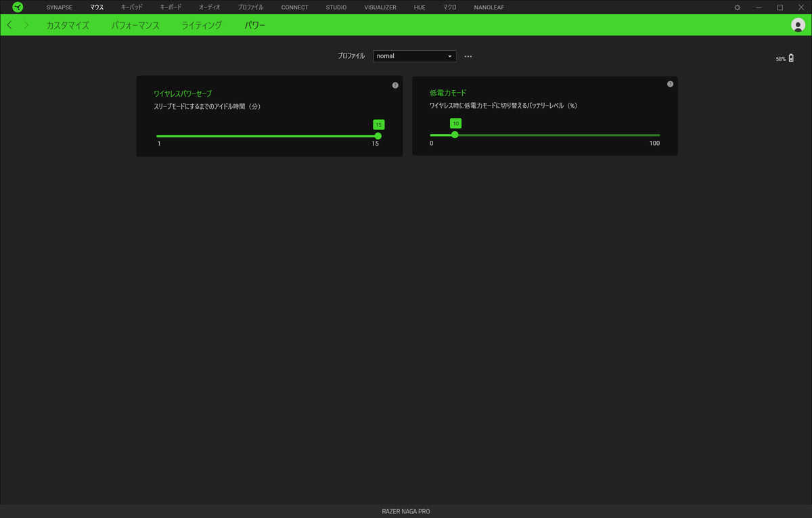The width and height of the screenshot is (812, 518).
Task: Open help for ワイヤレスパワーセーブ panel
Action: coord(395,85)
